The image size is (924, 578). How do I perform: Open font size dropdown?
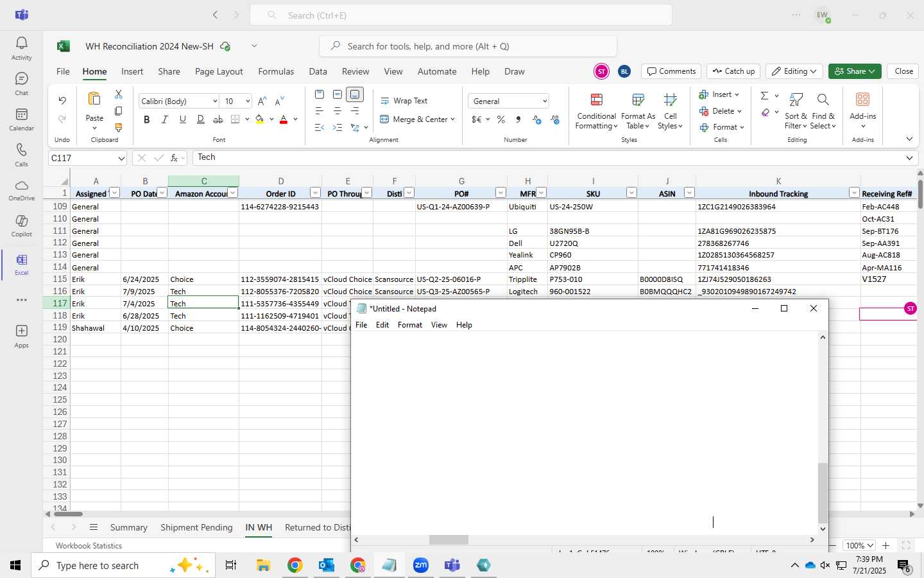[248, 101]
